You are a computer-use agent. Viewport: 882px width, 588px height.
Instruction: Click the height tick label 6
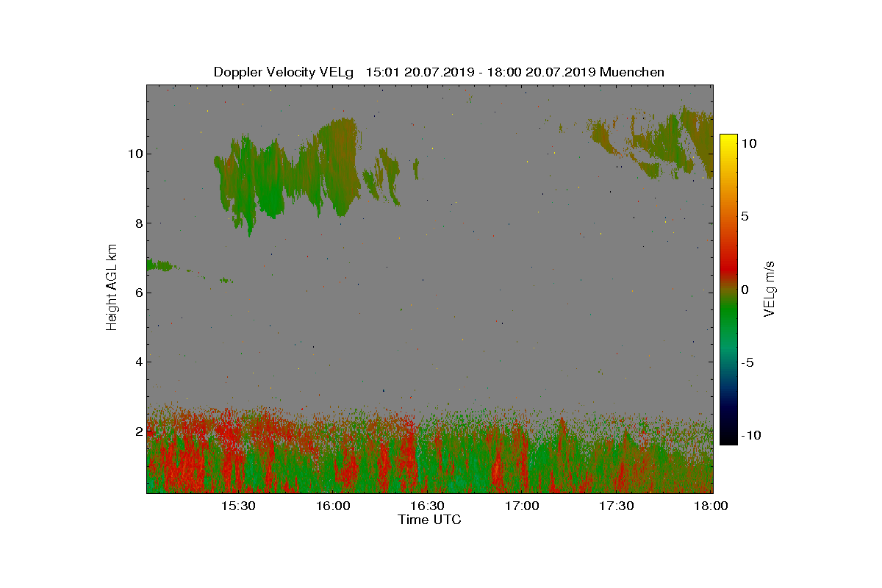coord(137,292)
